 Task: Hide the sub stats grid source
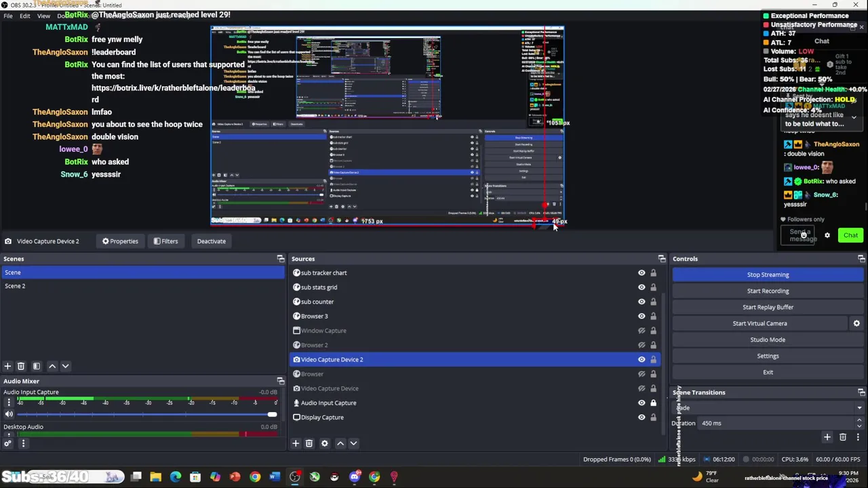point(642,287)
